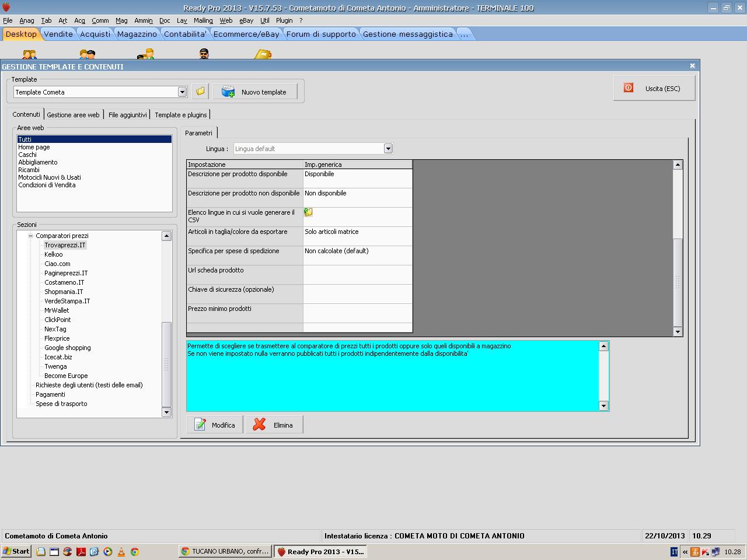Viewport: 747px width, 560px height.
Task: Switch to Gestione aree web tab
Action: 74,115
